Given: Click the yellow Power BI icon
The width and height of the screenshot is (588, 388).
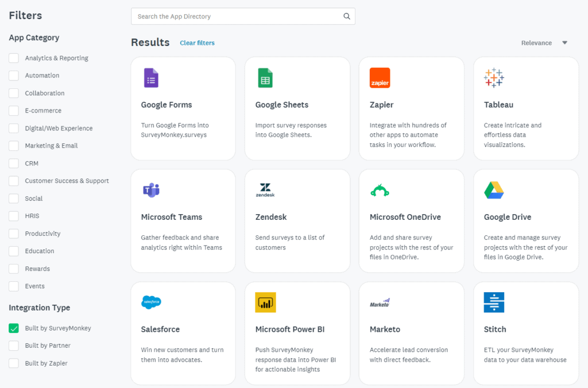Looking at the screenshot, I should click(265, 302).
